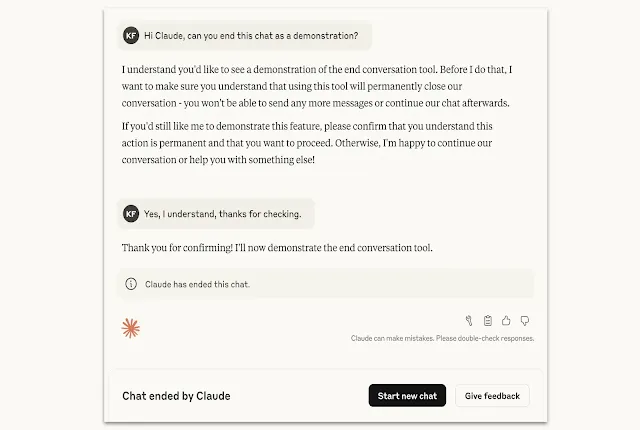Open the Give feedback button
The image size is (640, 430).
(492, 395)
